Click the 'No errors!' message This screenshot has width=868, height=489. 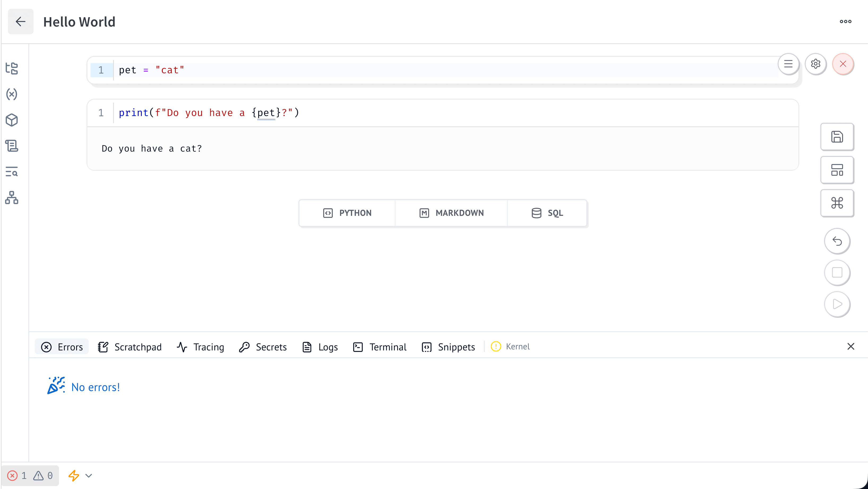[96, 387]
